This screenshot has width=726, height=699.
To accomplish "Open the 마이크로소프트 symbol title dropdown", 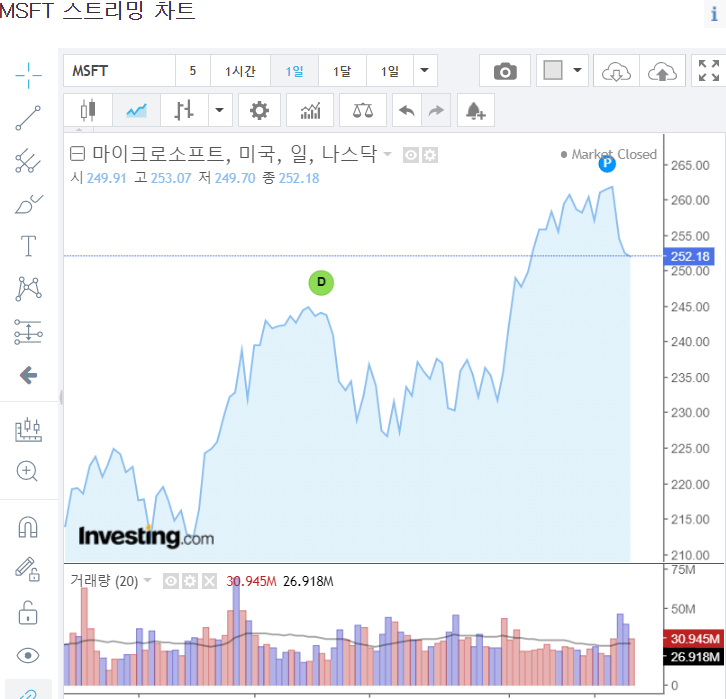I will [x=388, y=154].
